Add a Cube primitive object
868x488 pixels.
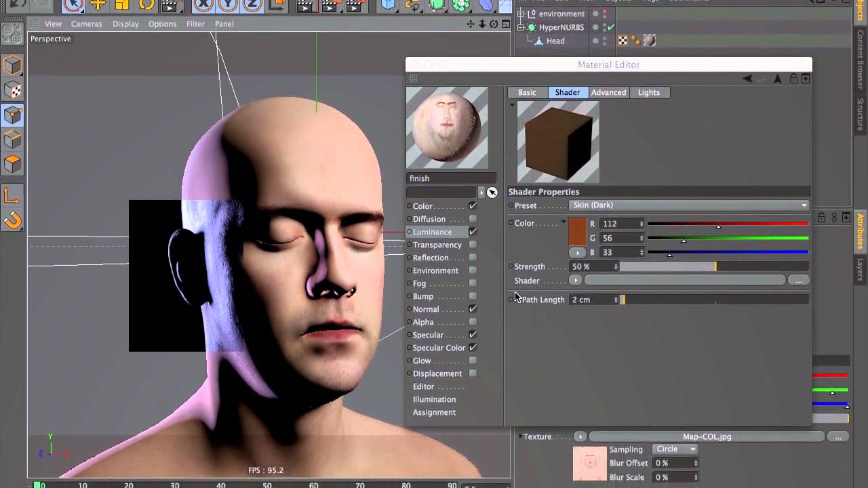(x=388, y=5)
